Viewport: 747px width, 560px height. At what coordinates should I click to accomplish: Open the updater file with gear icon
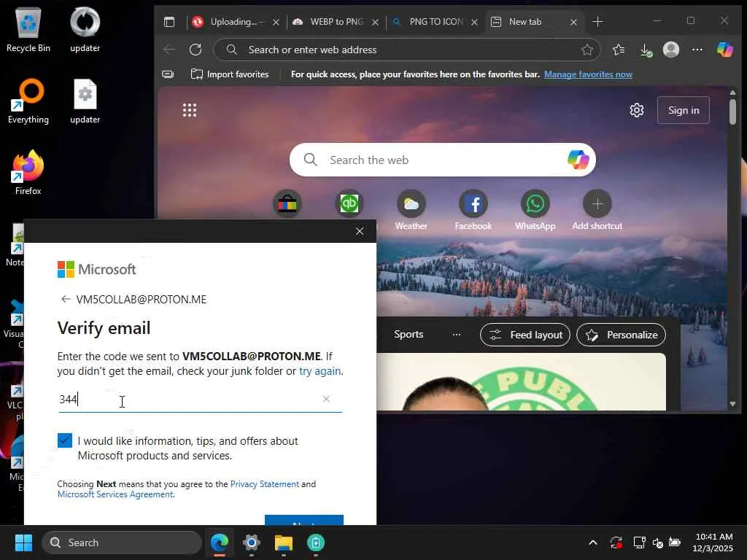[85, 101]
